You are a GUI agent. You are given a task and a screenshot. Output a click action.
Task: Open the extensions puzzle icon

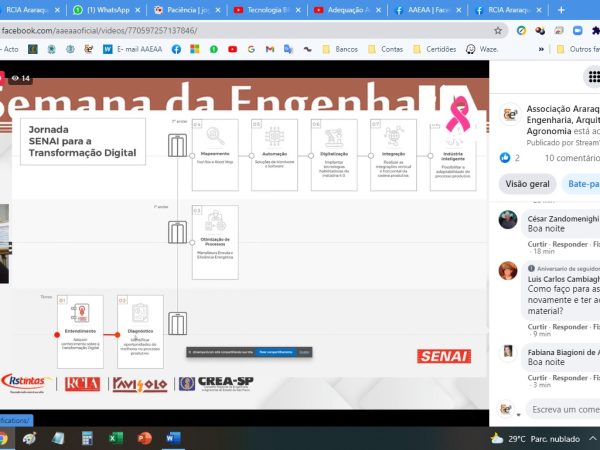(595, 31)
